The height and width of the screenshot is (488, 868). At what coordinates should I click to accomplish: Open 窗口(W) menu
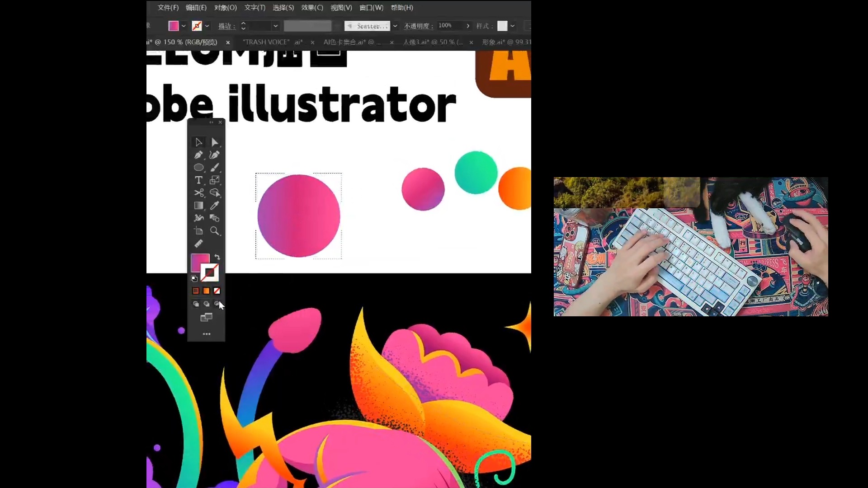tap(372, 8)
